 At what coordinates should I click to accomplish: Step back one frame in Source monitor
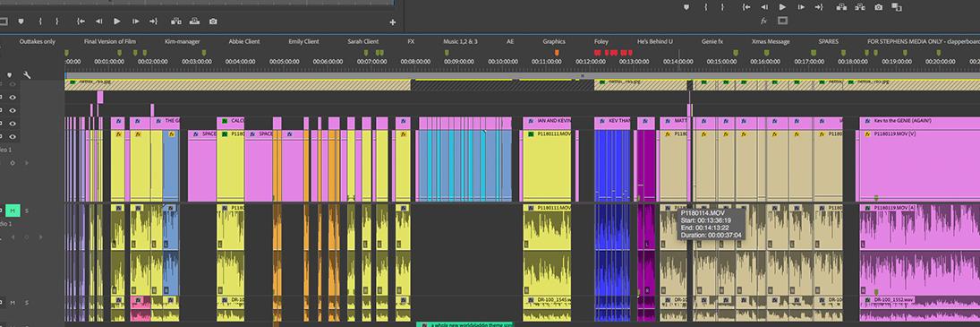click(x=98, y=22)
